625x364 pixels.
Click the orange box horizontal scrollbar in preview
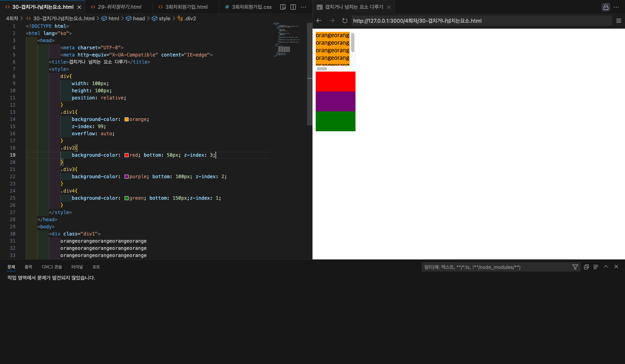tap(322, 69)
